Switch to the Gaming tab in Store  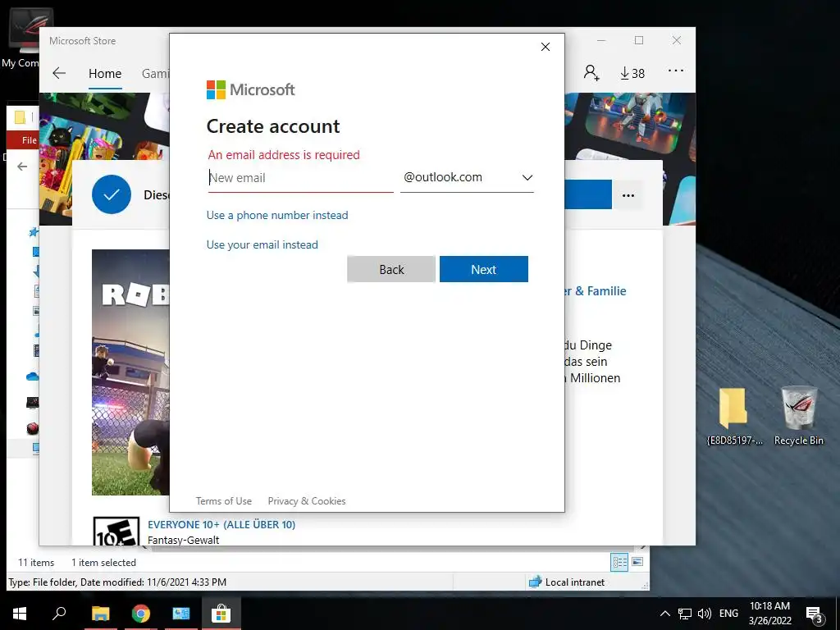pos(155,73)
